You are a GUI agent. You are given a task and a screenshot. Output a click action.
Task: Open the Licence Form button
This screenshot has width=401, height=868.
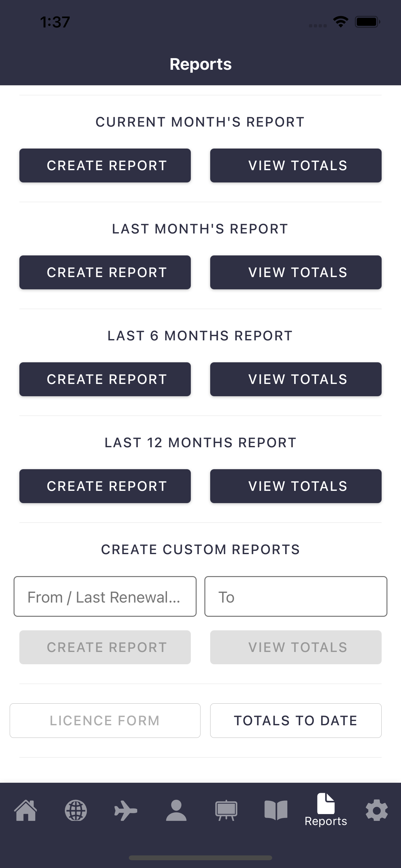pyautogui.click(x=105, y=720)
